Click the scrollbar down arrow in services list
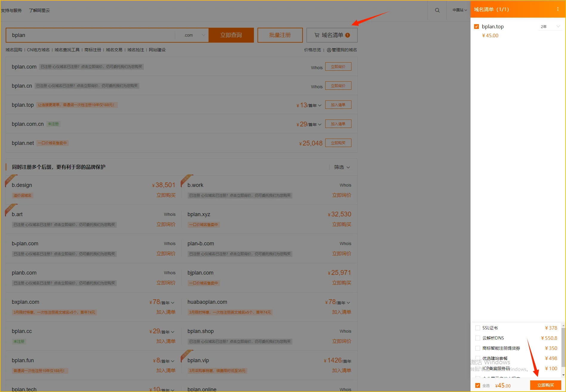This screenshot has width=566, height=392. 563,375
